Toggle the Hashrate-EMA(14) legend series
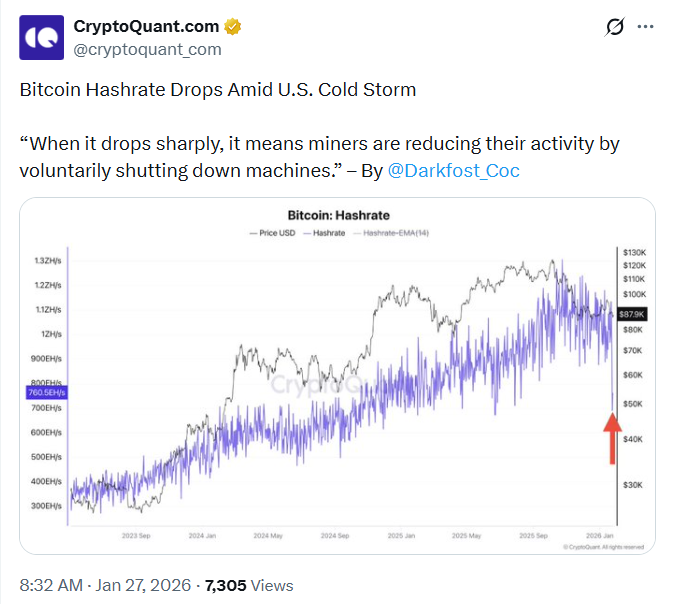This screenshot has width=676, height=604. tap(392, 233)
